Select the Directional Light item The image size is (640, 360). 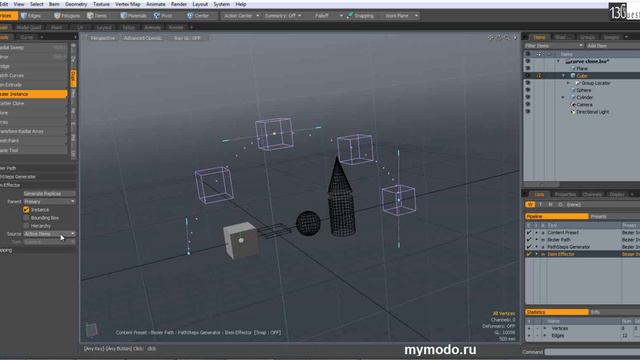592,111
